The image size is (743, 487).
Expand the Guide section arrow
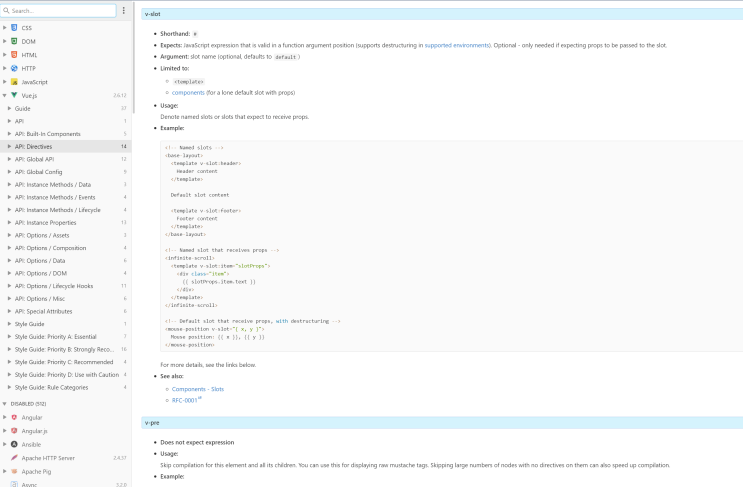(9, 108)
